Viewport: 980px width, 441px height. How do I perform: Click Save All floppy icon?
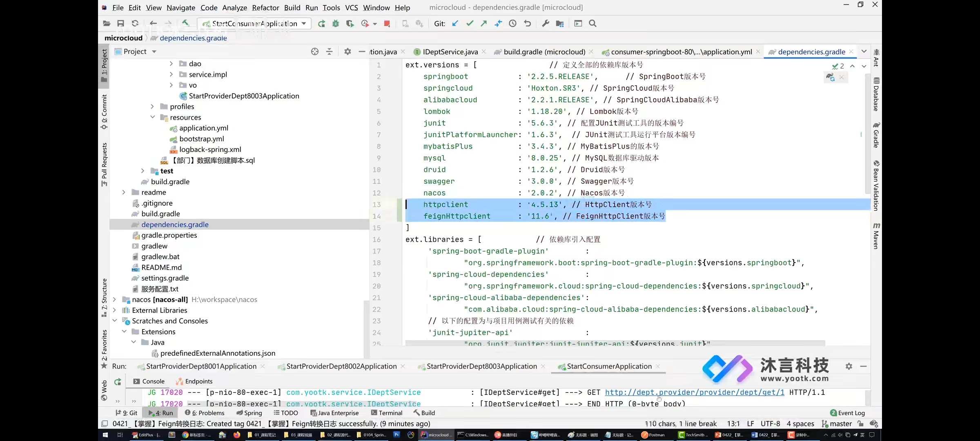[120, 24]
